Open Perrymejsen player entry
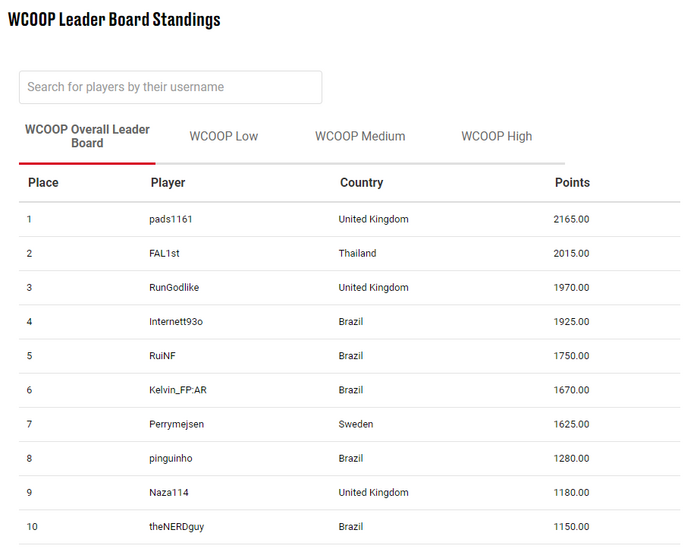This screenshot has width=700, height=552. [x=176, y=424]
